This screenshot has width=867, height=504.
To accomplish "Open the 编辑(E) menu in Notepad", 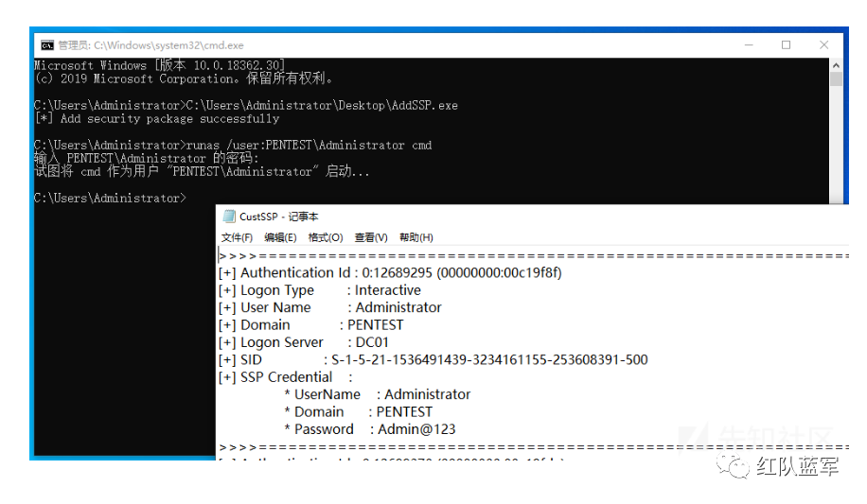I will pos(280,237).
